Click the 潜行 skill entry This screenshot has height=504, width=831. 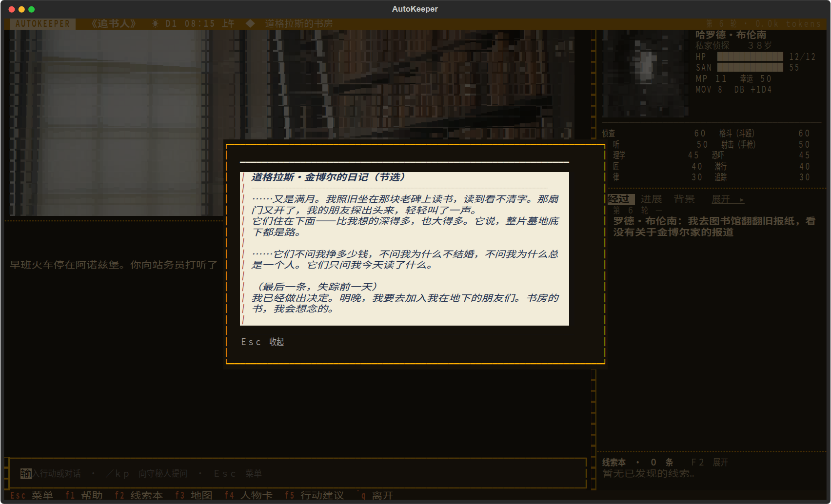click(x=761, y=166)
